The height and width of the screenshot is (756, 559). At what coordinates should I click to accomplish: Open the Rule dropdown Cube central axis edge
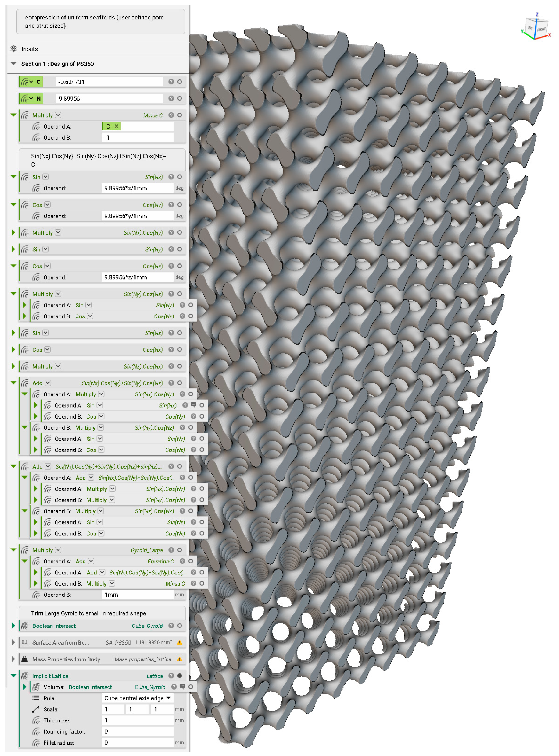[137, 698]
